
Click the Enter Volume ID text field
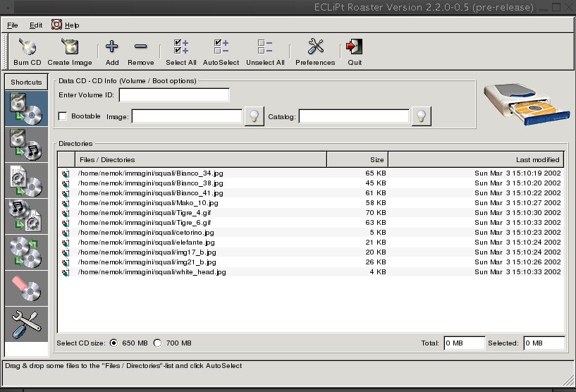(x=174, y=95)
